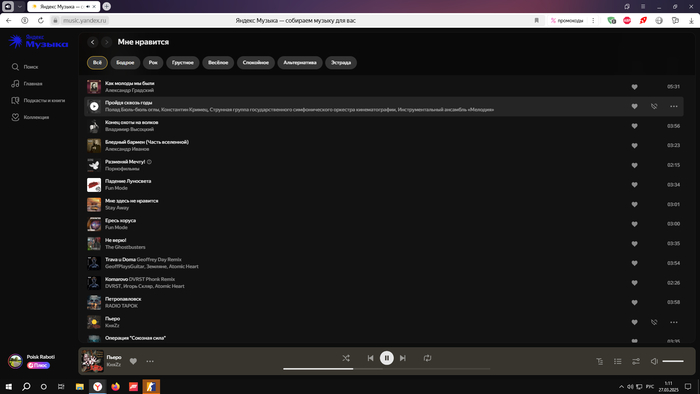
Task: Filter by Альтернатива genre
Action: pyautogui.click(x=300, y=62)
